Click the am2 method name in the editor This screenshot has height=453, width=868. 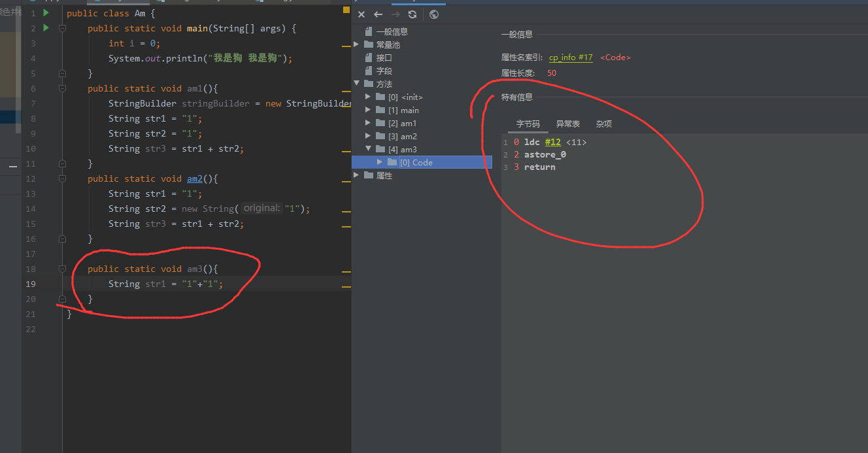tap(195, 178)
